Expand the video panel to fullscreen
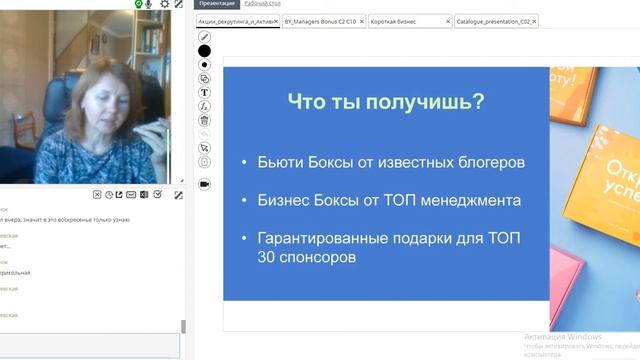This screenshot has width=640, height=360. point(178,4)
